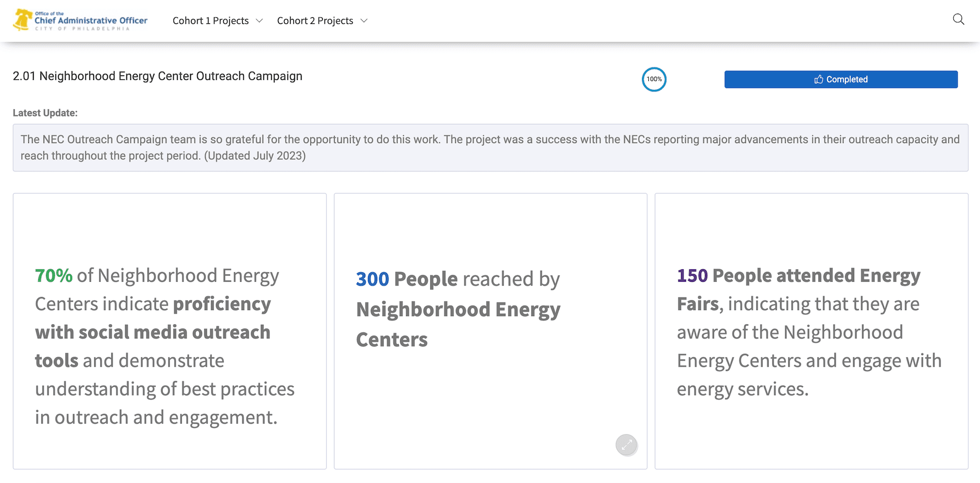
Task: Open the Cohort 2 Projects menu
Action: click(315, 21)
